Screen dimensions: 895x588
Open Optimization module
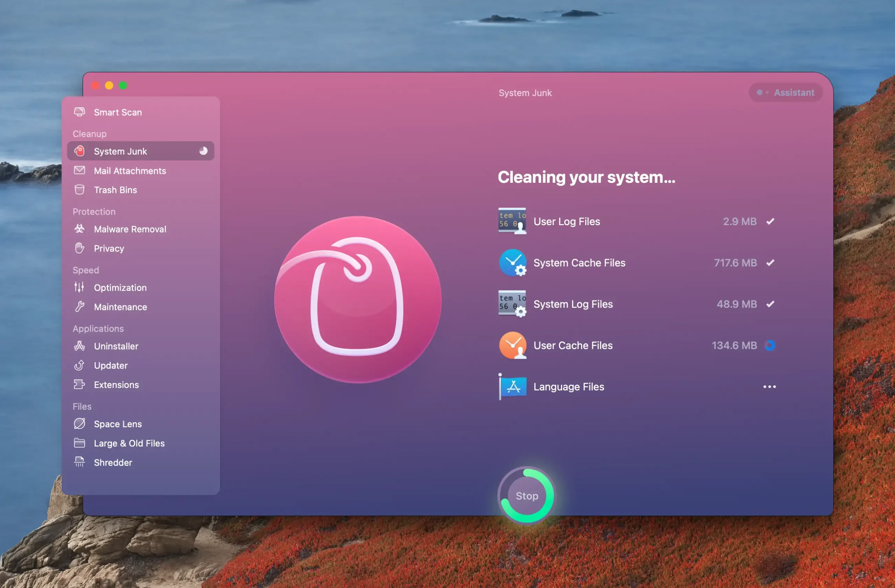[141, 288]
